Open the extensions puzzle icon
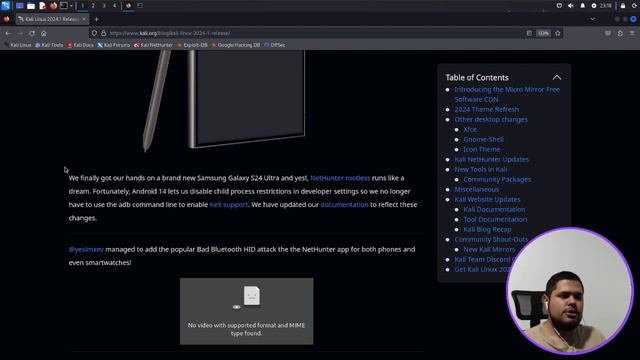The width and height of the screenshot is (640, 360). tap(620, 33)
